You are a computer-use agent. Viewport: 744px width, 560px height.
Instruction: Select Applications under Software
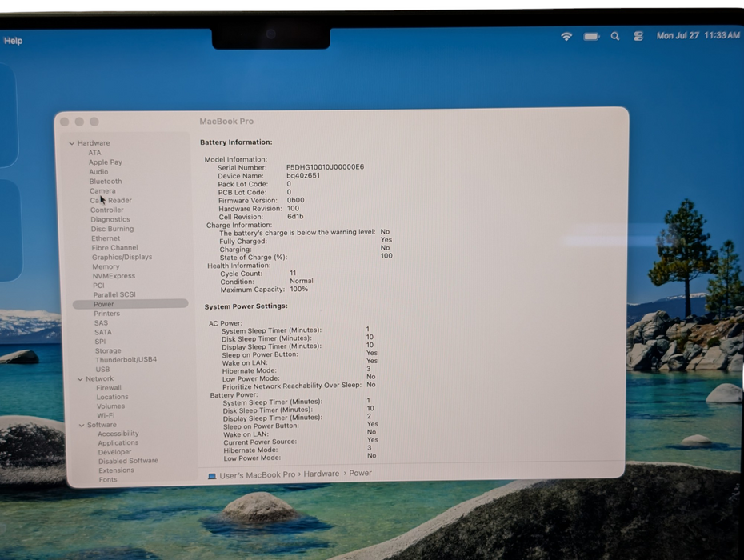click(x=118, y=442)
